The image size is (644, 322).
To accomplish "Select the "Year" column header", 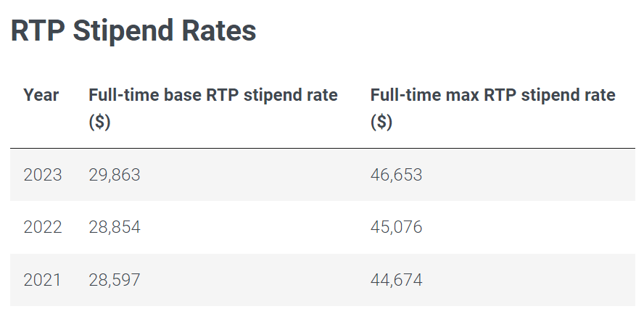I will (41, 95).
